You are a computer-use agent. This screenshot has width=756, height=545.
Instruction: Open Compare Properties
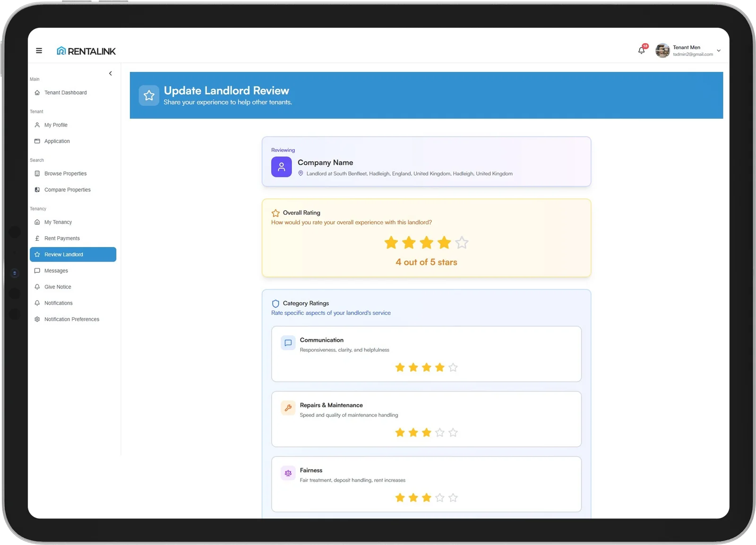(73, 190)
